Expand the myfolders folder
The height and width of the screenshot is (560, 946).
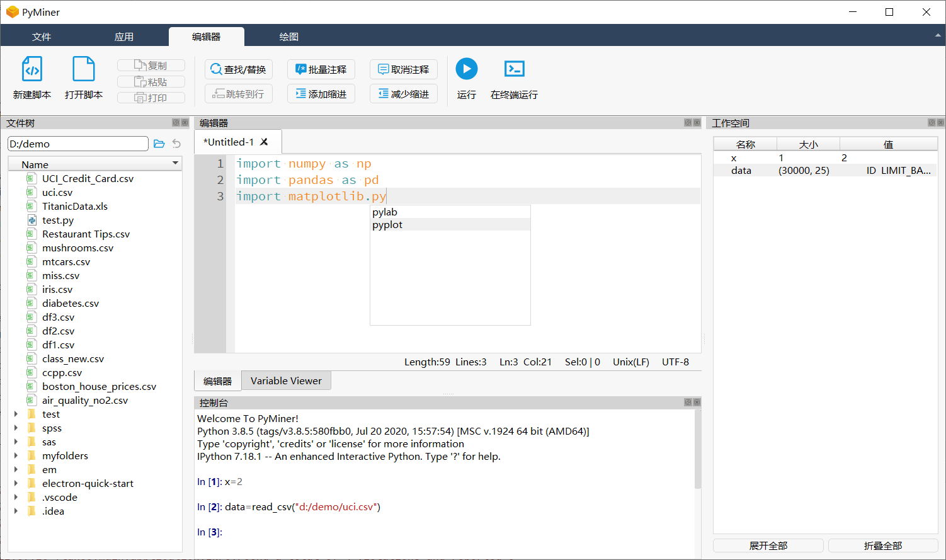[x=16, y=455]
